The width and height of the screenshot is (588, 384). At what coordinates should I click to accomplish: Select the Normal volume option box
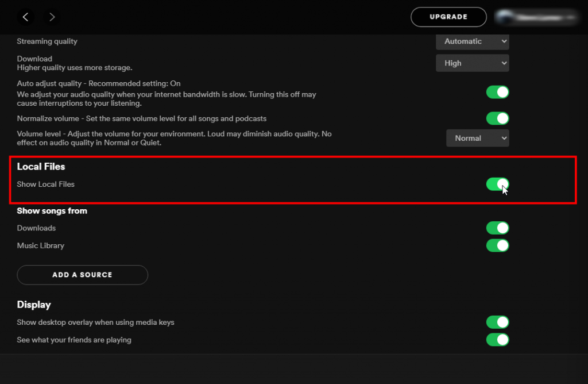coord(477,138)
